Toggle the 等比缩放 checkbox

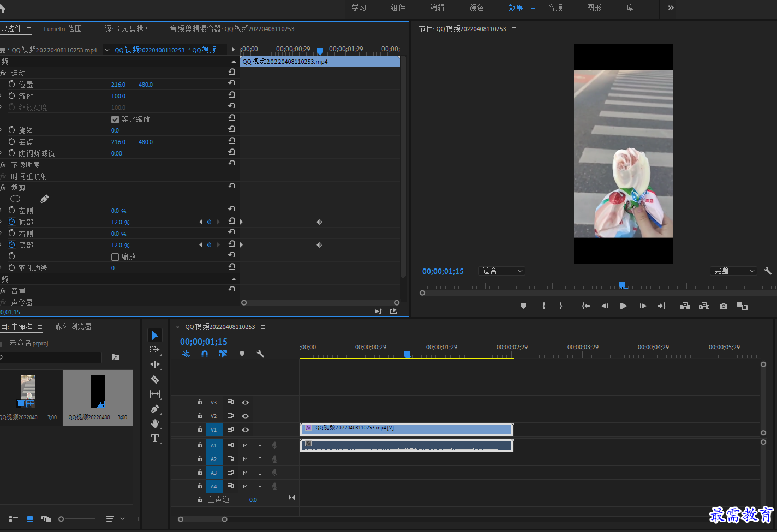pyautogui.click(x=115, y=119)
